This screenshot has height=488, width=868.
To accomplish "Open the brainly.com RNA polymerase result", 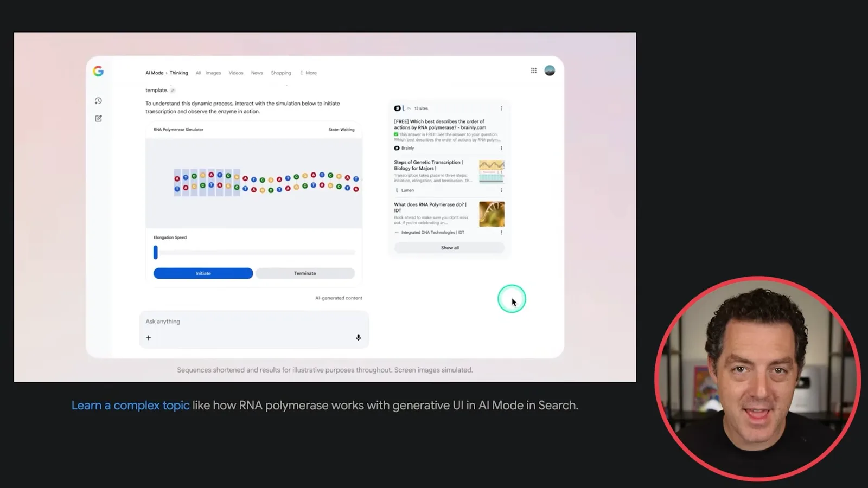I will coord(440,125).
